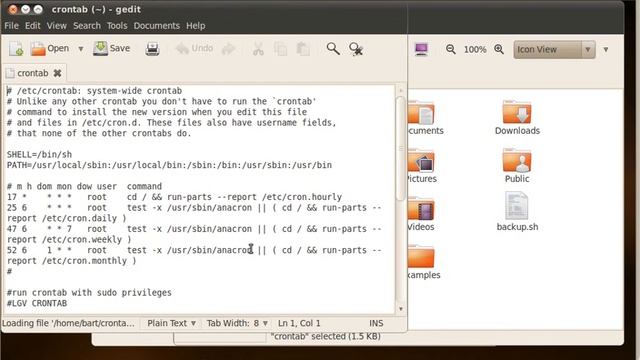640x360 pixels.
Task: Click the line starting with '17 *'
Action: [x=174, y=197]
